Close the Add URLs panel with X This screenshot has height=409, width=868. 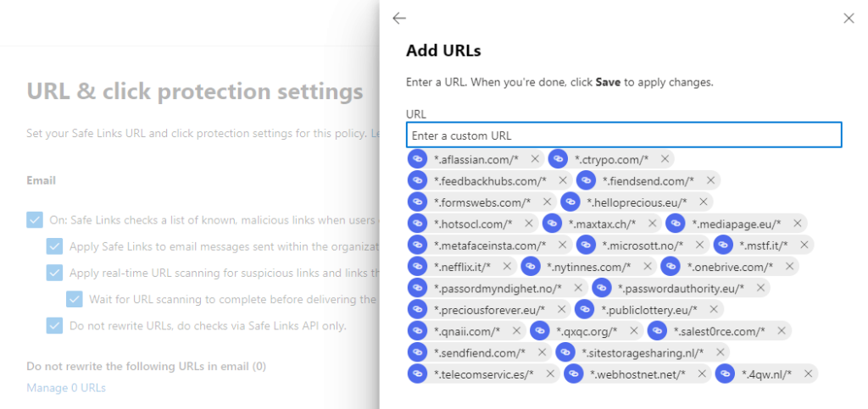click(849, 19)
